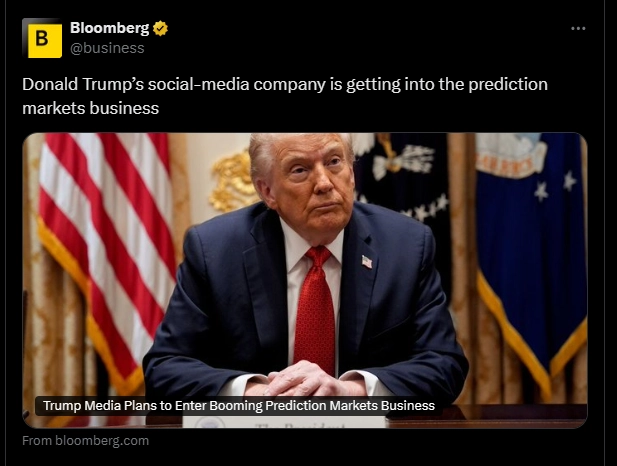This screenshot has height=466, width=617.
Task: Open the three-dot more options menu
Action: [578, 28]
